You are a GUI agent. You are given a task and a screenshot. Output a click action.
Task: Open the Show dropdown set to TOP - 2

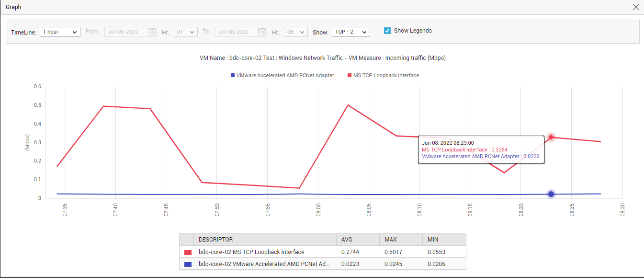pos(351,32)
